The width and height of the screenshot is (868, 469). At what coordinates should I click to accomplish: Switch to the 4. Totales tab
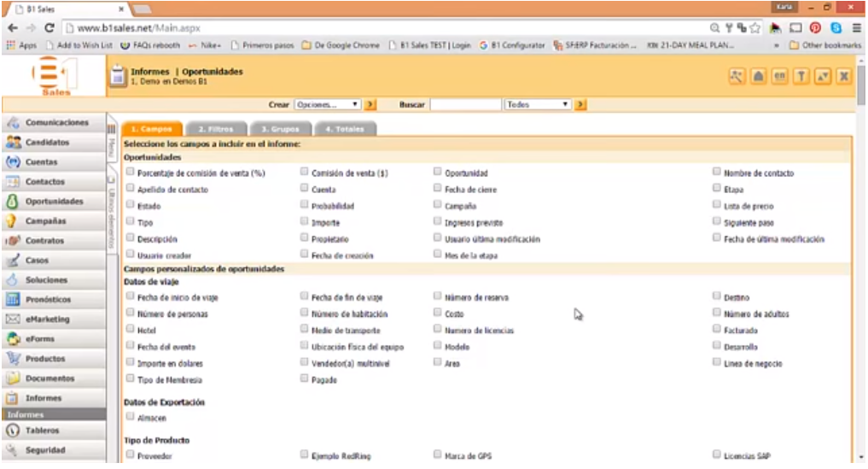tap(346, 129)
